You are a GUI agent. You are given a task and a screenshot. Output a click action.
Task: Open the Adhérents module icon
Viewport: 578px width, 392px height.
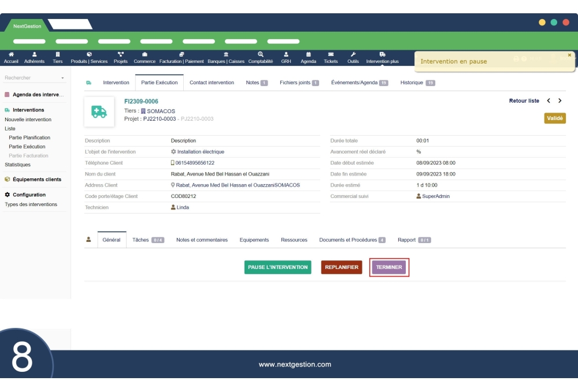pos(34,55)
